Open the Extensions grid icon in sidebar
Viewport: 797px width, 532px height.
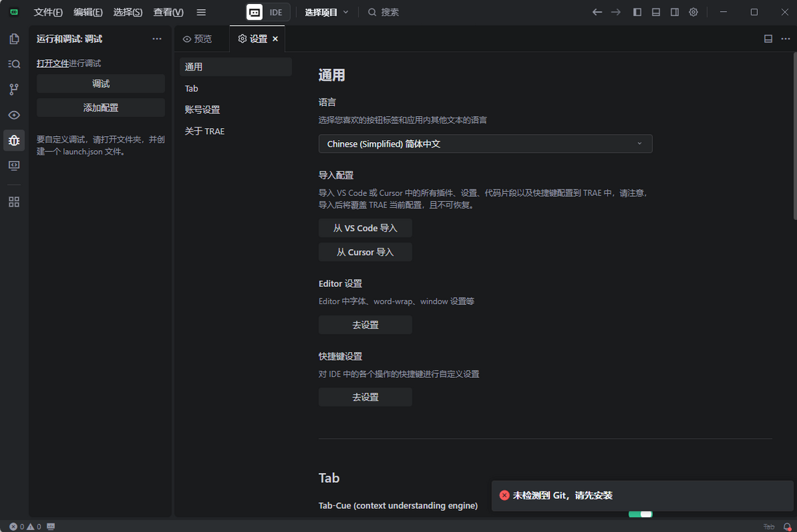[x=14, y=203]
